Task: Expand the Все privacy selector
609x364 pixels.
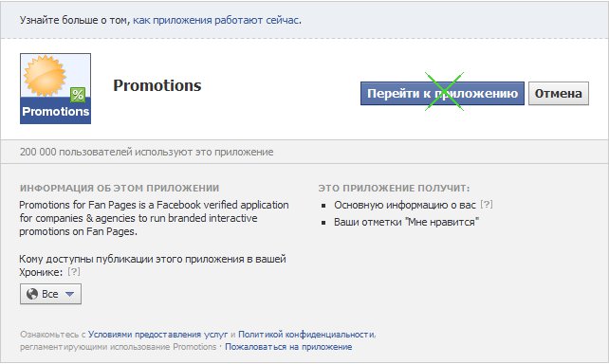Action: pos(50,294)
